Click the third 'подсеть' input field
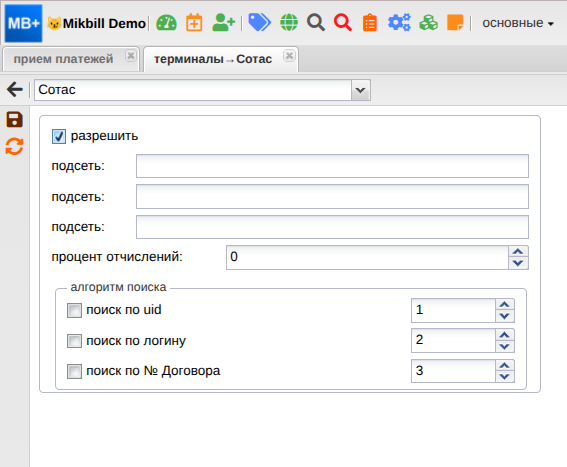Viewport: 567px width, 467px height. 332,227
